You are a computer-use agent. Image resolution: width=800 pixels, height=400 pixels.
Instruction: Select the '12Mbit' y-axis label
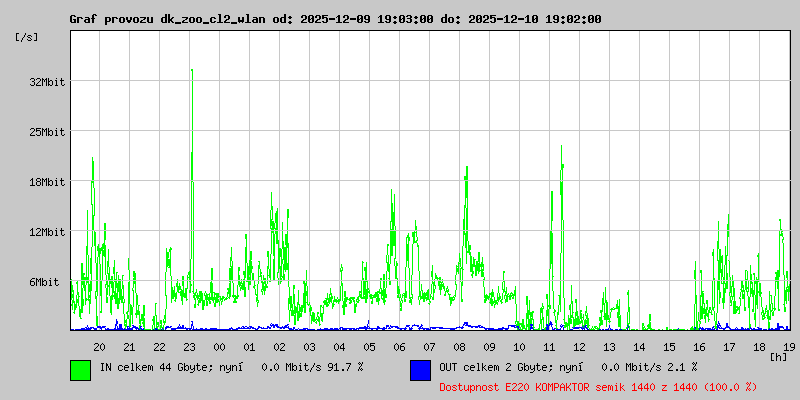pyautogui.click(x=47, y=232)
